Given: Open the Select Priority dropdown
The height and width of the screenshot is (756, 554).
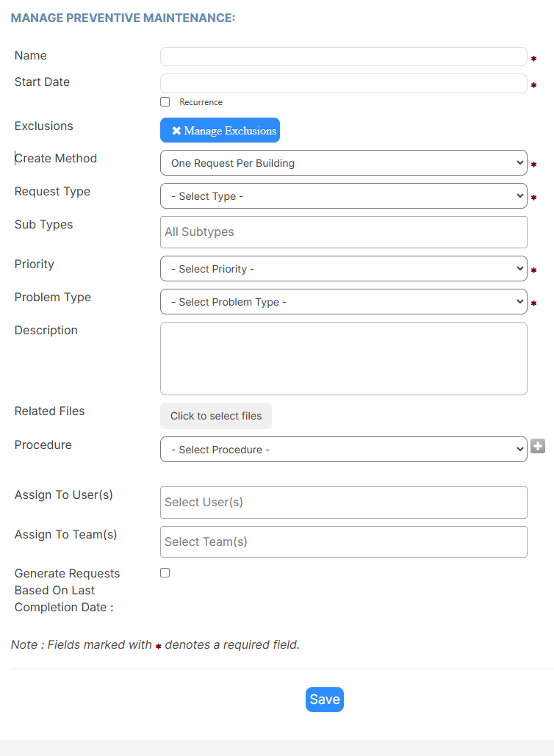Looking at the screenshot, I should click(x=343, y=269).
